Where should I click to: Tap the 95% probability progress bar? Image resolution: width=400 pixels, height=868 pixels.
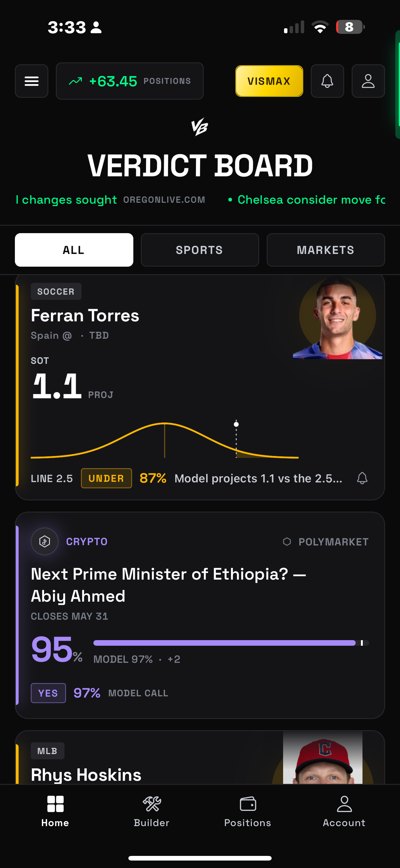(x=231, y=643)
